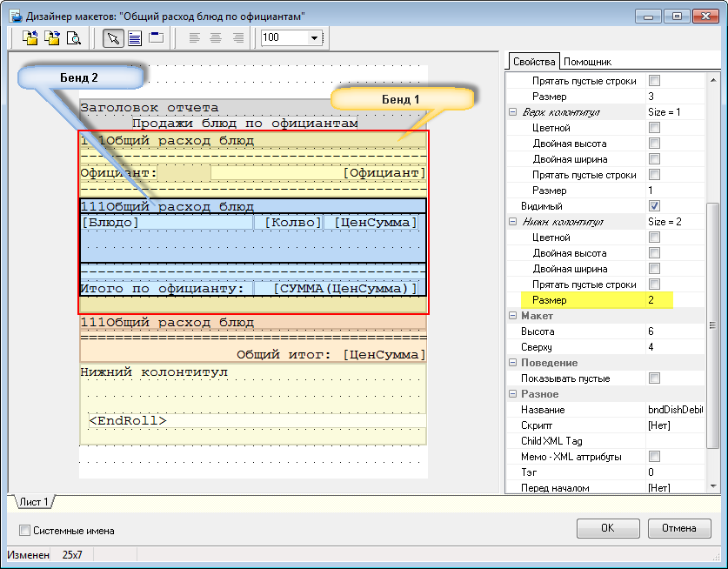This screenshot has height=569, width=728.
Task: Open the zoom 100 dropdown
Action: (314, 37)
